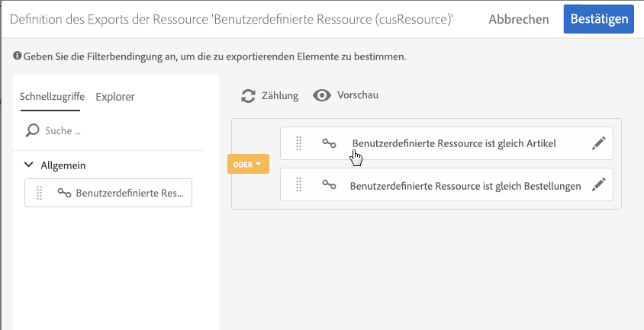Viewport: 644px width, 330px height.
Task: Click the Vorschau eye icon
Action: [322, 95]
